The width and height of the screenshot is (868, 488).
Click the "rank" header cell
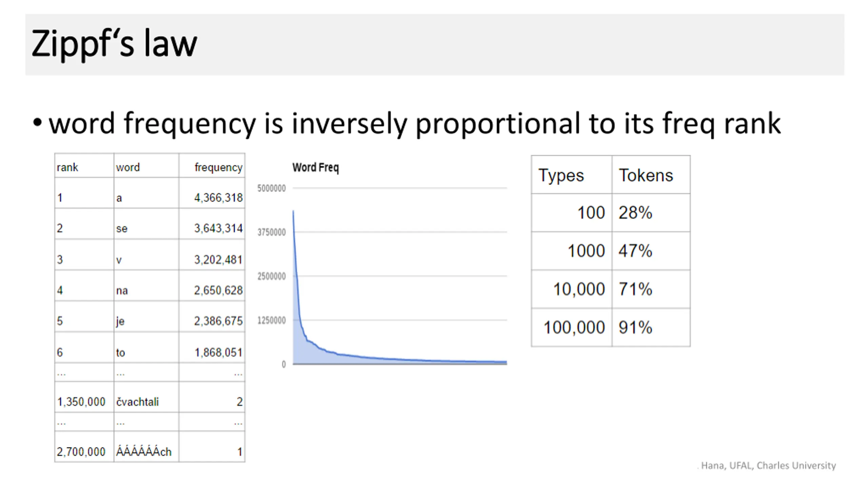click(x=67, y=167)
